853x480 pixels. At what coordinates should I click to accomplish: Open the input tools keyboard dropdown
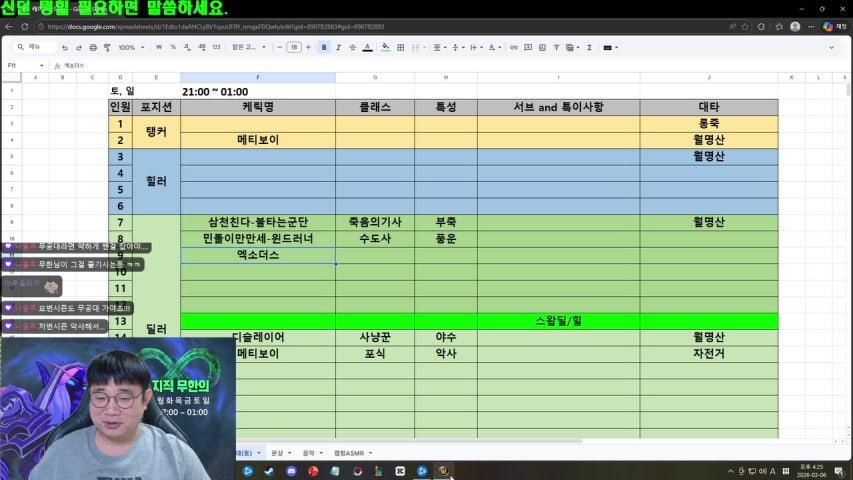click(610, 47)
